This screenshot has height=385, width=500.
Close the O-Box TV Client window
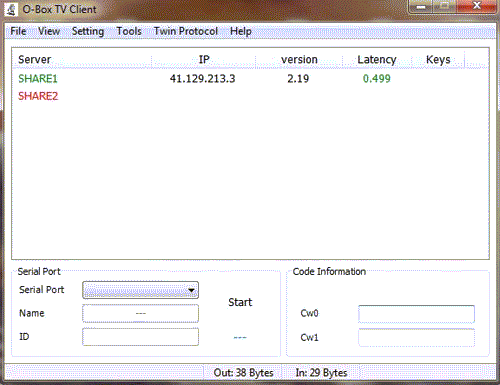477,7
